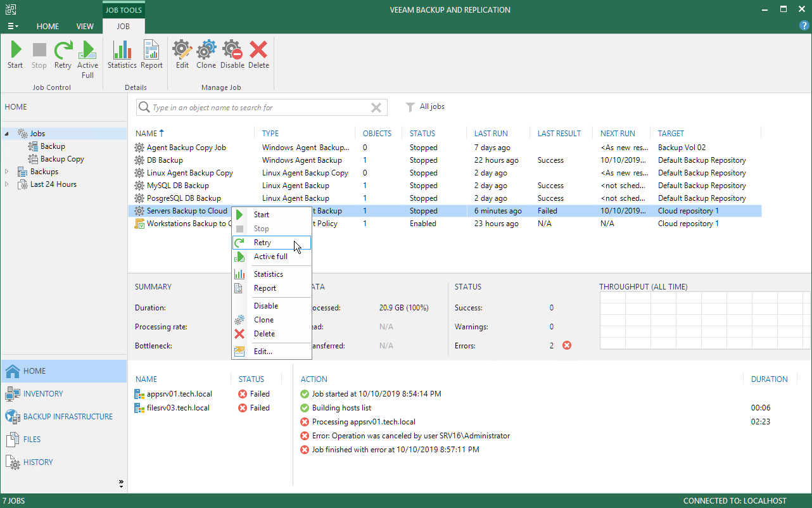
Task: Choose Delete in the context menu
Action: pyautogui.click(x=272, y=334)
